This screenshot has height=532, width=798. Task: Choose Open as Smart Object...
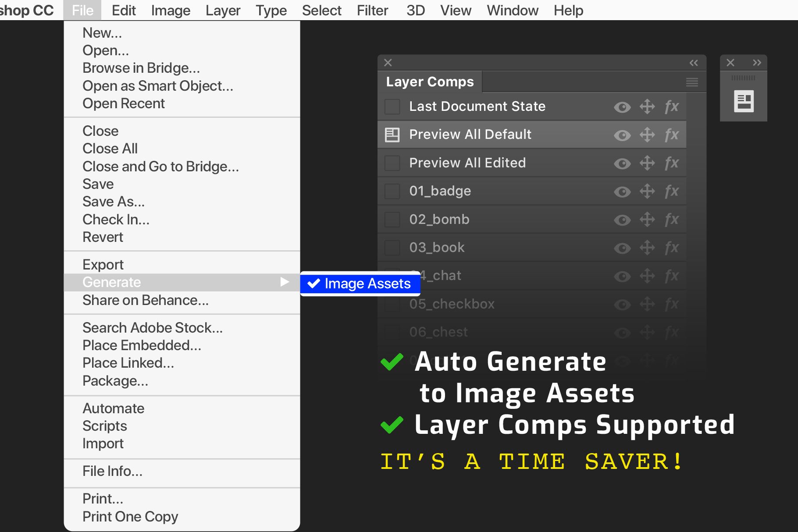(182, 86)
